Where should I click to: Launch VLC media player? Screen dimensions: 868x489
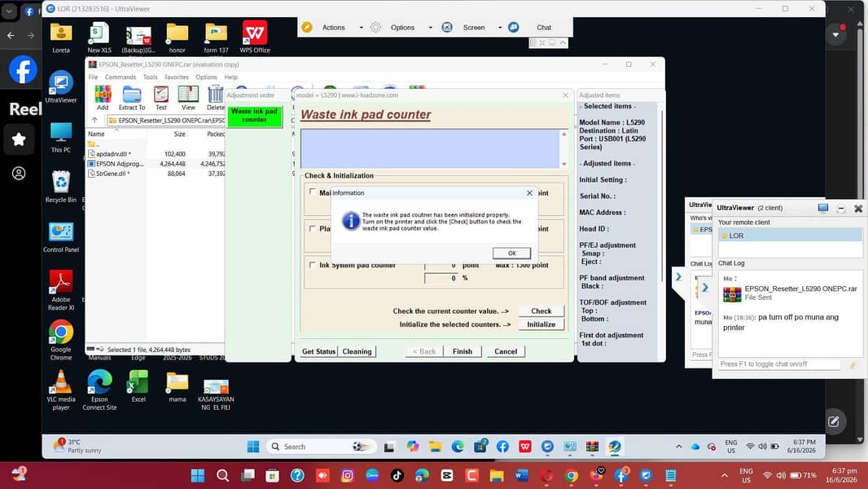(61, 390)
